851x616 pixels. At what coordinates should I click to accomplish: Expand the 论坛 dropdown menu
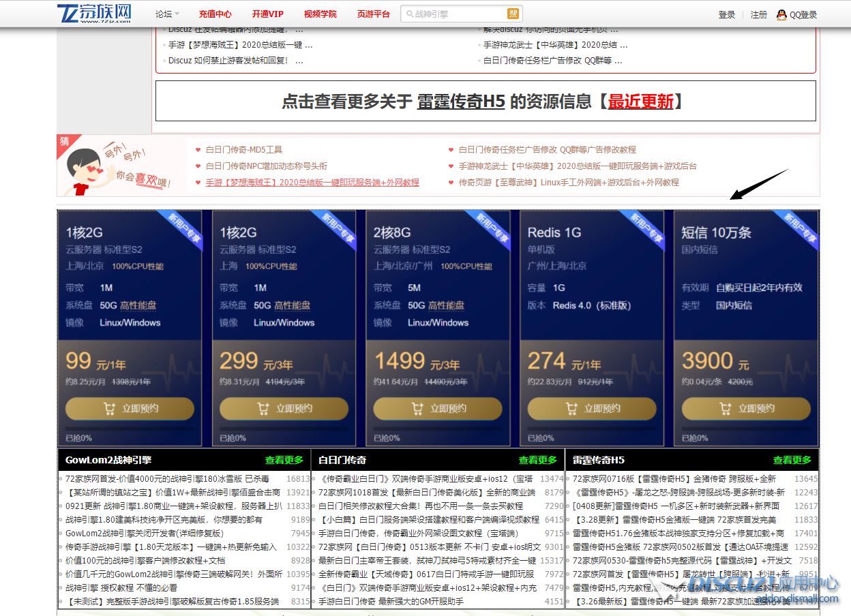[167, 14]
